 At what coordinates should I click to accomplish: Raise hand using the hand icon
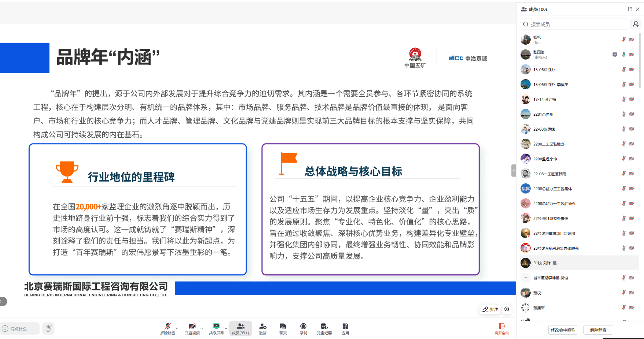coord(48,328)
